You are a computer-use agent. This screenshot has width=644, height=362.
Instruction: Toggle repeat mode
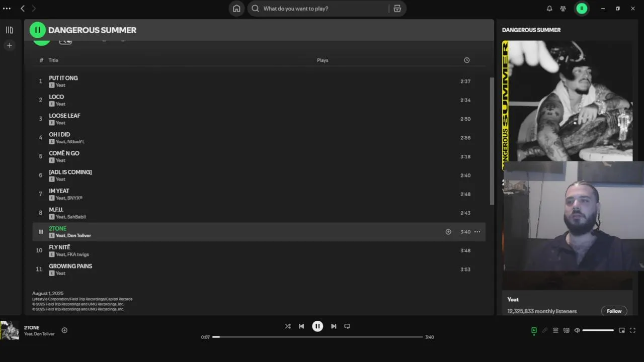click(x=347, y=326)
